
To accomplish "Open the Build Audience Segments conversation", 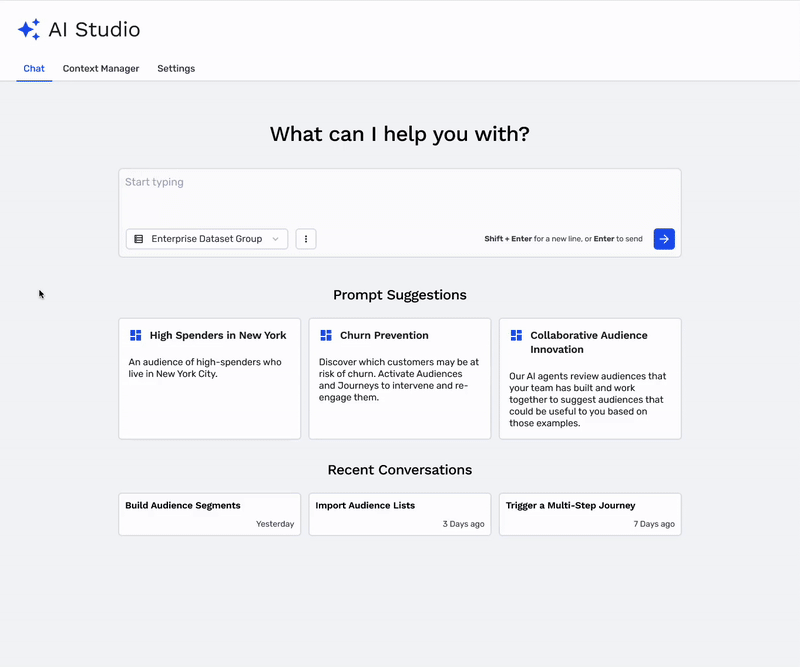I will (x=209, y=514).
